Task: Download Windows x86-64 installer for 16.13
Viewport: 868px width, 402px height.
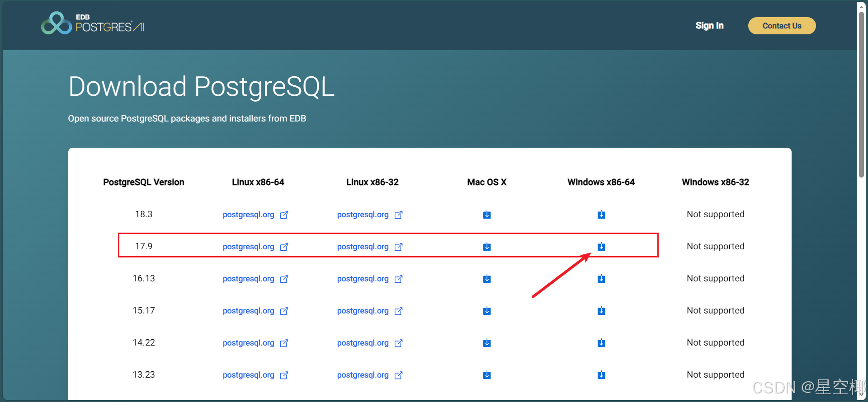Action: coord(601,279)
